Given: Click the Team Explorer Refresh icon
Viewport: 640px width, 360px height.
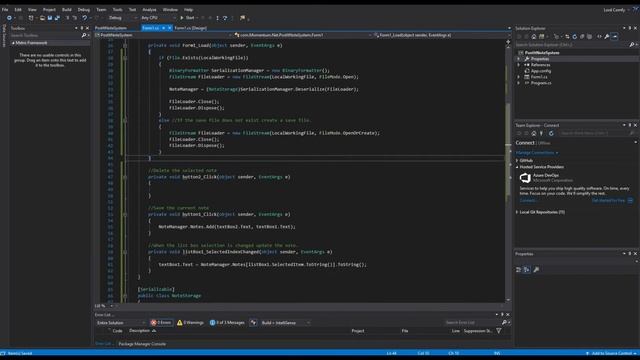Looking at the screenshot, I should point(551,133).
